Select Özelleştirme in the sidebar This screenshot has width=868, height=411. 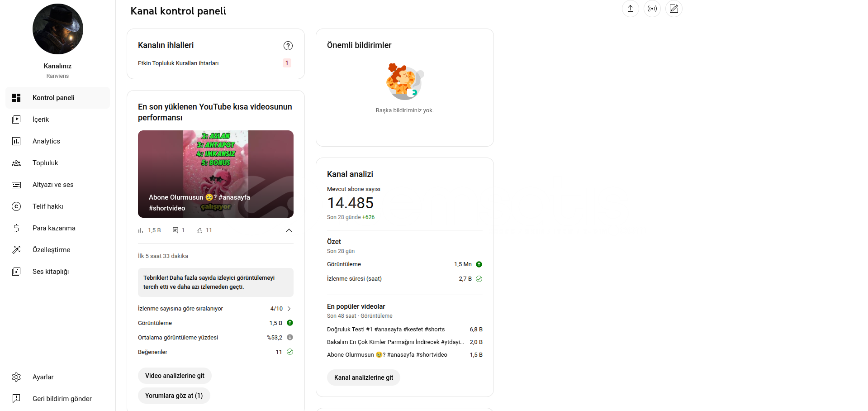pos(57,250)
